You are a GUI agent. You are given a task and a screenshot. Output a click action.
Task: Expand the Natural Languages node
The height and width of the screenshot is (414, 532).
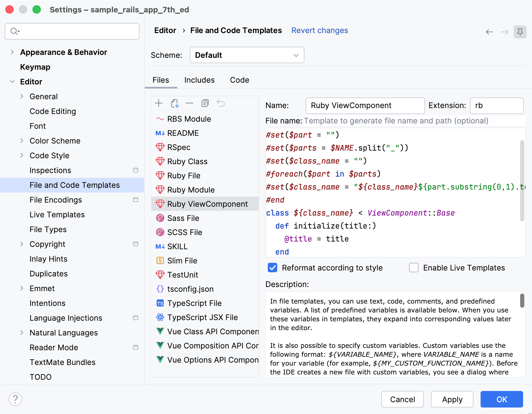point(22,332)
